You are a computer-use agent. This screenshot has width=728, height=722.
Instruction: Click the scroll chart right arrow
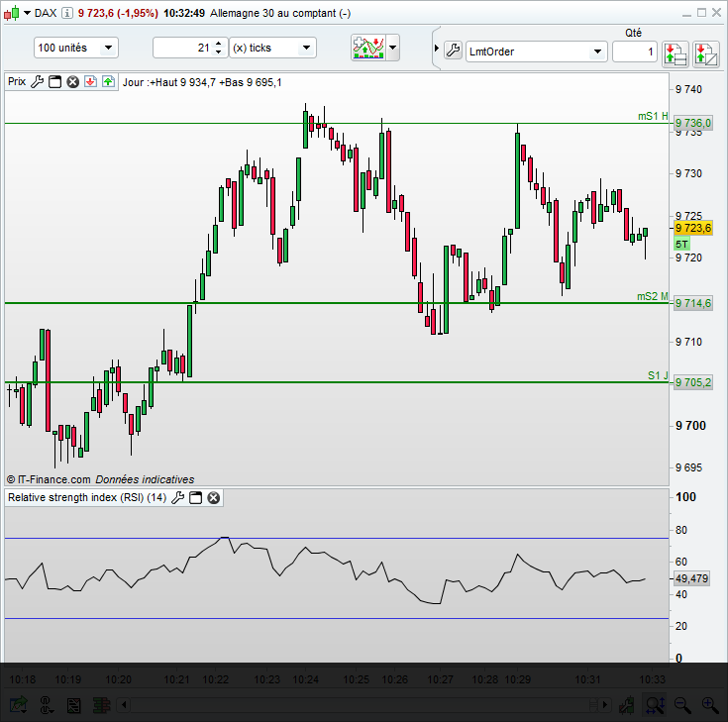[x=604, y=705]
